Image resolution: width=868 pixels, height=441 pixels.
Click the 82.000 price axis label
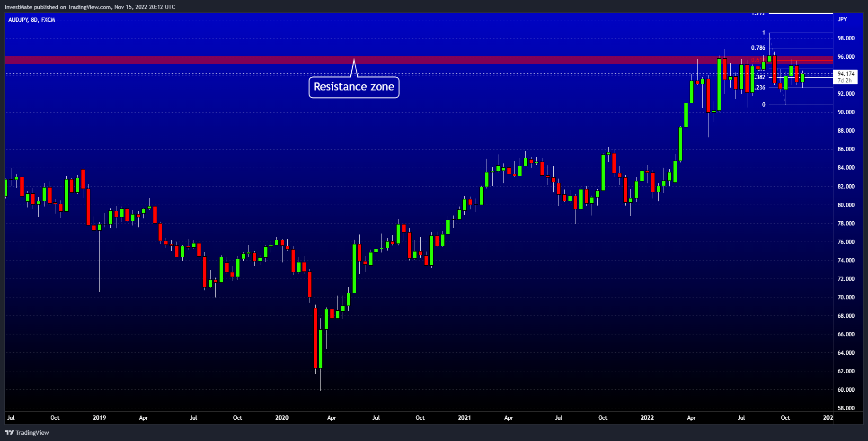tap(846, 187)
